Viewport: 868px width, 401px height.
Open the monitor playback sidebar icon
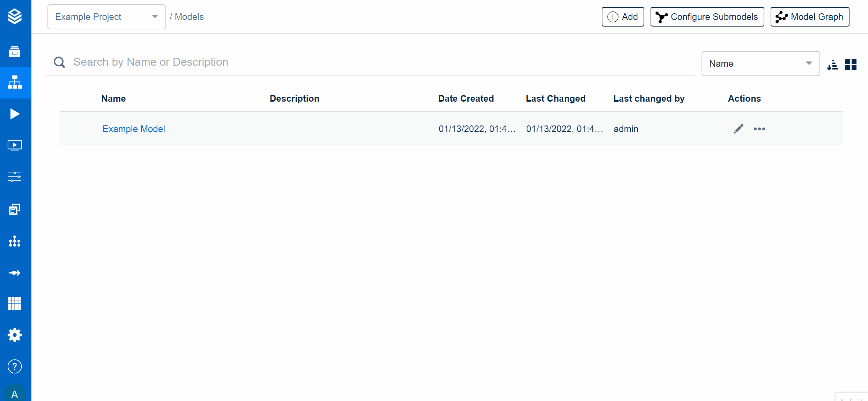point(15,145)
